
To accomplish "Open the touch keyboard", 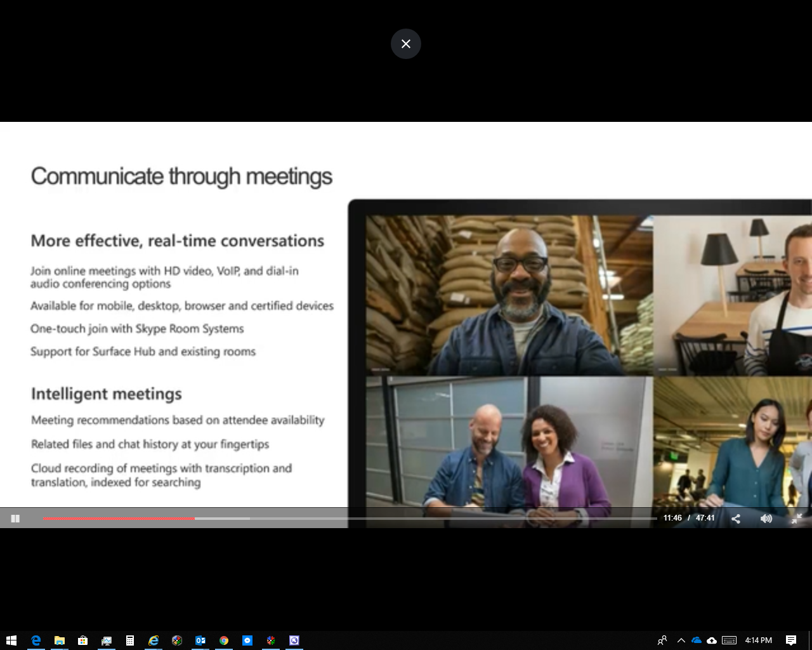I will 730,640.
